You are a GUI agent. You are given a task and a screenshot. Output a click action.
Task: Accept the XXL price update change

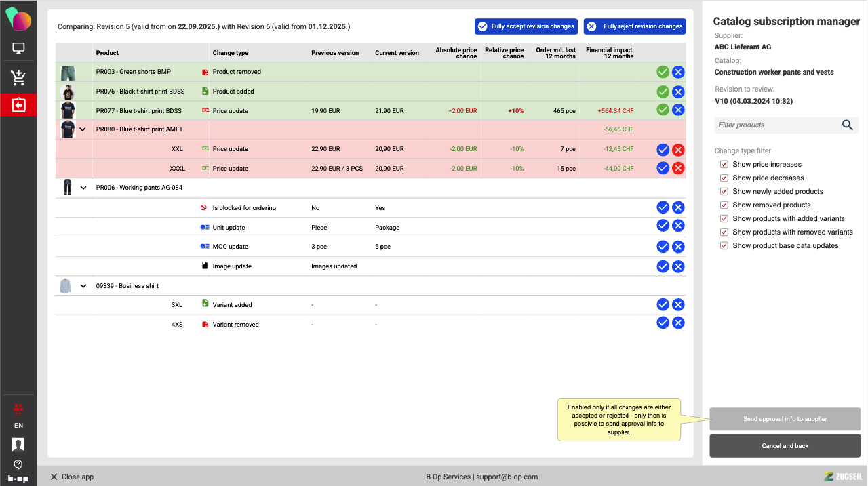tap(663, 150)
